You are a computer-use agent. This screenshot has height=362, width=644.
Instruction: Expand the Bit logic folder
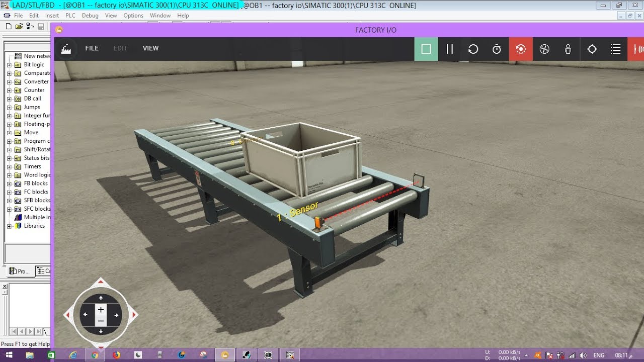click(9, 65)
